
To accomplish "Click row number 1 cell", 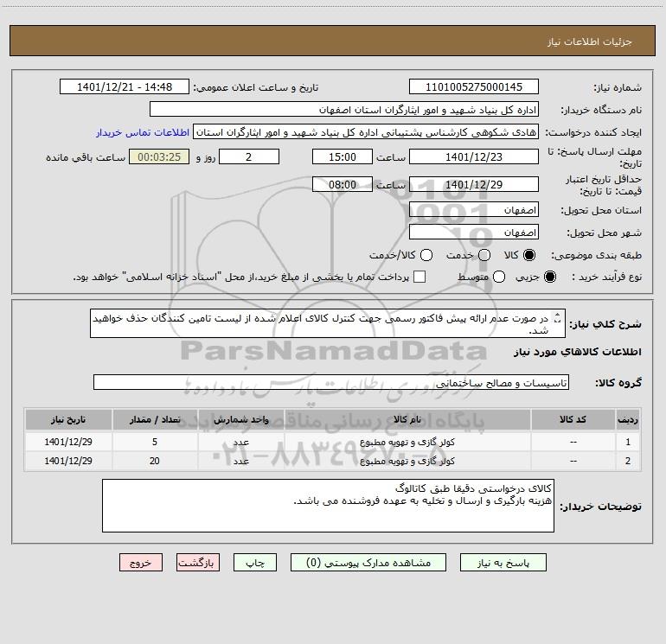I will [x=628, y=442].
